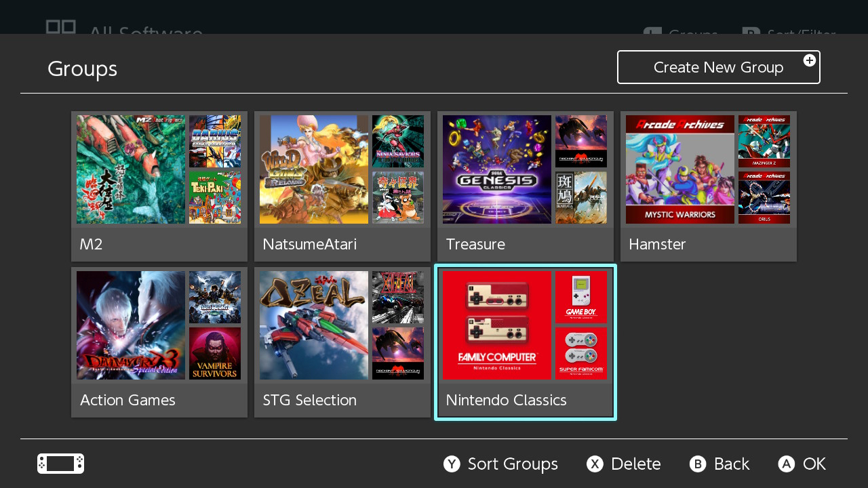
Task: Click the Sega Genesis Classics cover art
Action: click(497, 169)
